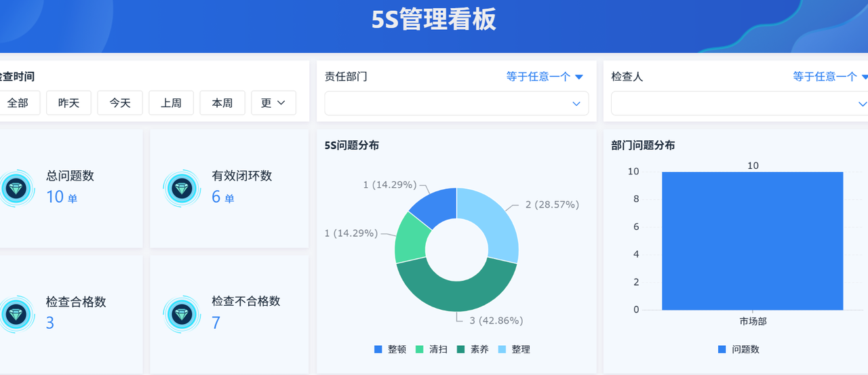
Task: Click the diamond icon beside 检查合格数
Action: tap(16, 314)
